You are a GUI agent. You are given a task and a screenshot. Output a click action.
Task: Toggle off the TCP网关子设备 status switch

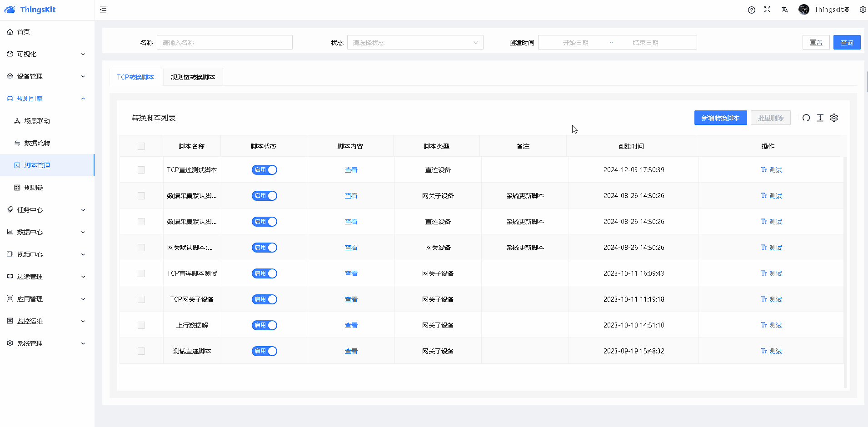coord(264,299)
